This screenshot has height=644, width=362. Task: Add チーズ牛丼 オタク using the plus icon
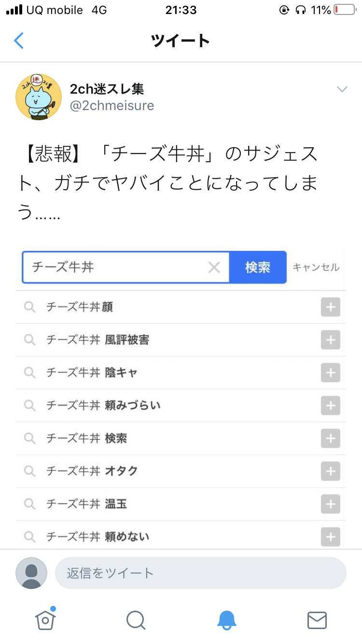(x=331, y=471)
